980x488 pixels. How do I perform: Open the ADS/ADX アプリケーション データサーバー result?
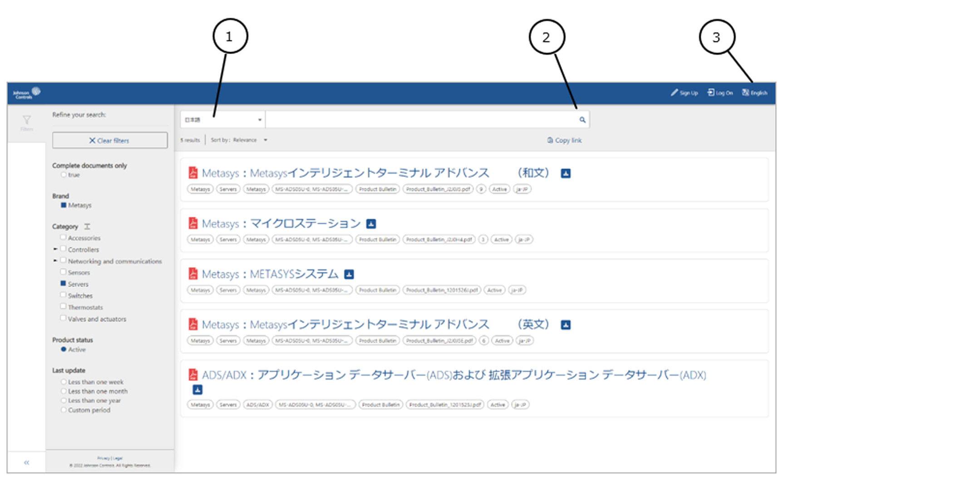454,375
